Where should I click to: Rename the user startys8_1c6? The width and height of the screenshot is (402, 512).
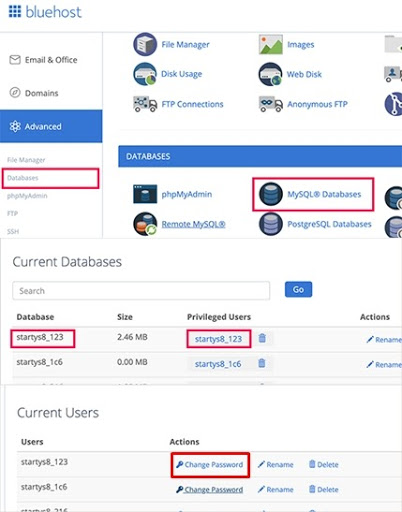tap(276, 489)
